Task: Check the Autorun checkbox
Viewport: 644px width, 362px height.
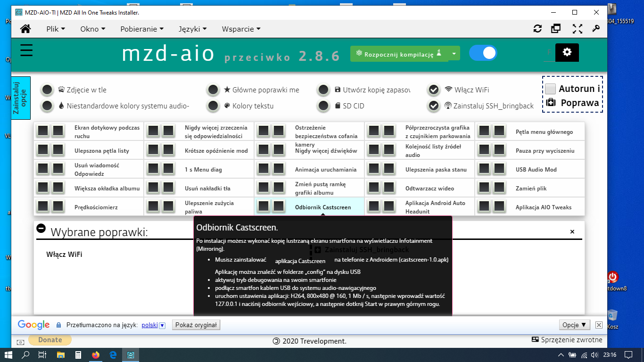Action: pos(551,89)
